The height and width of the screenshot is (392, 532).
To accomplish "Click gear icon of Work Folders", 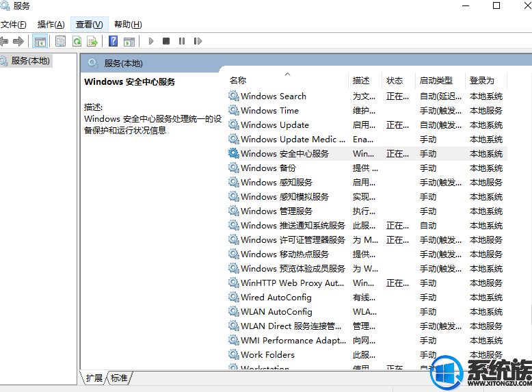I will 233,354.
